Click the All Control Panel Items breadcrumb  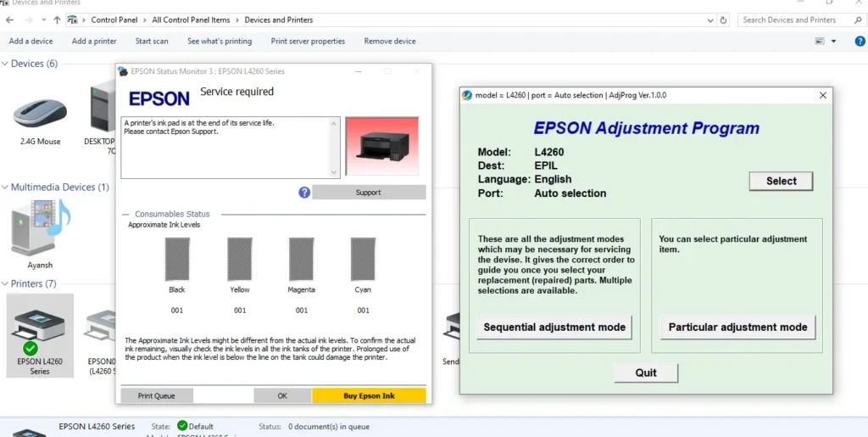coord(191,20)
